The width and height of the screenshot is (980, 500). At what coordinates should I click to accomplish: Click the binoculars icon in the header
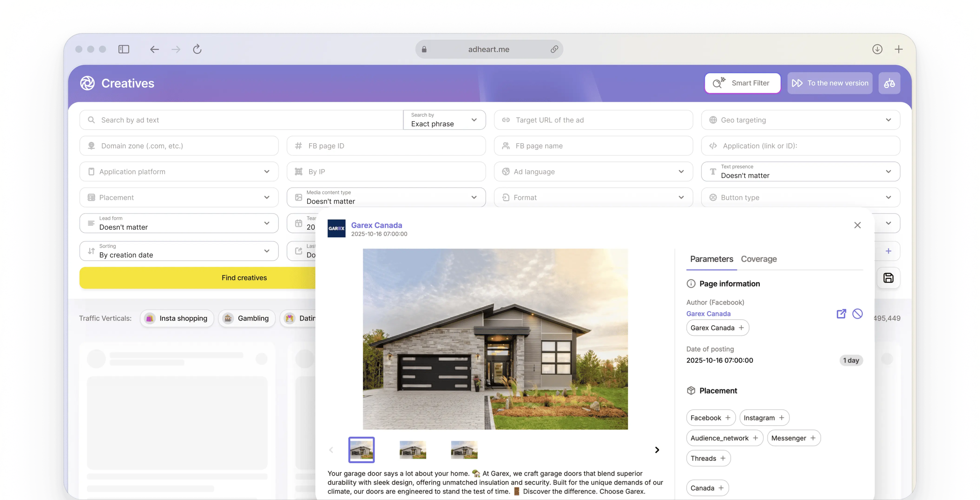(889, 83)
